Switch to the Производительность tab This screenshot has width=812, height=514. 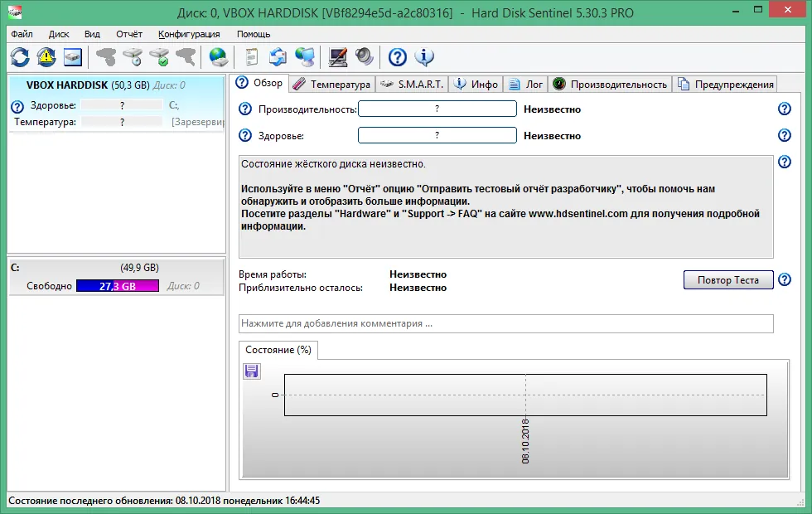click(610, 85)
